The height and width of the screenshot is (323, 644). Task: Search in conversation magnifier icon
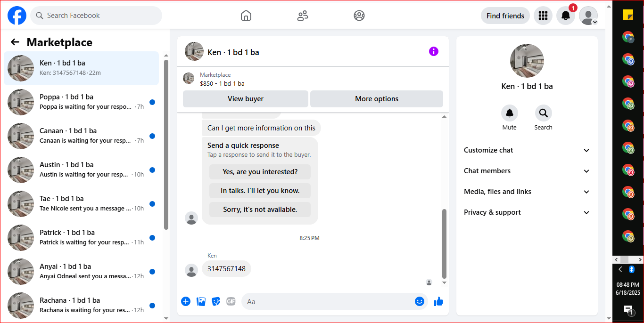[x=543, y=113]
